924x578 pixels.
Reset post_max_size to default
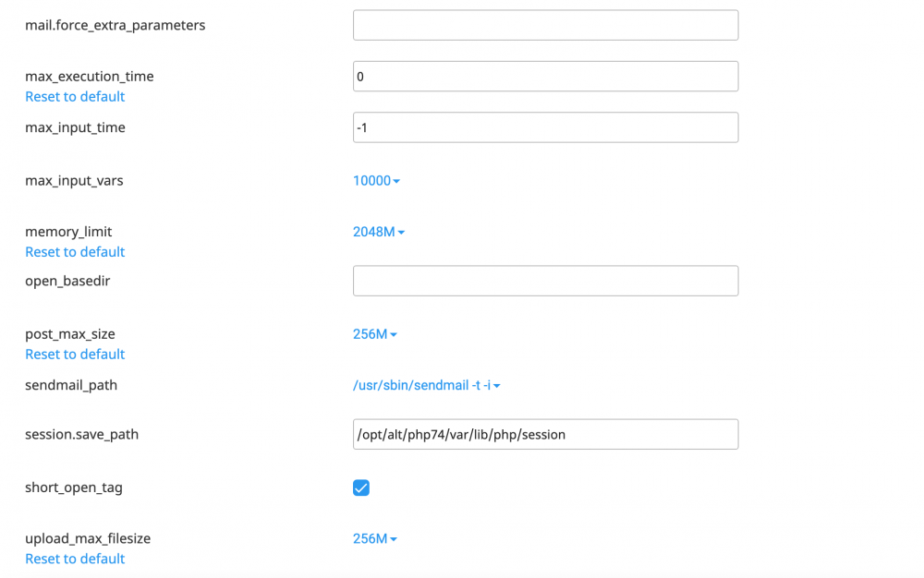pyautogui.click(x=75, y=355)
